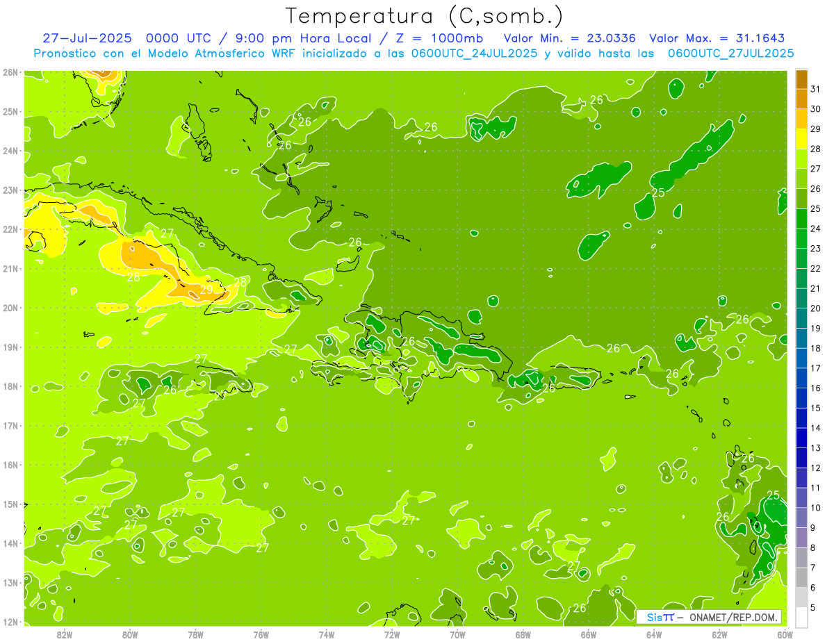Click the "20N" latitude axis label
This screenshot has height=644, width=834.
pos(10,308)
